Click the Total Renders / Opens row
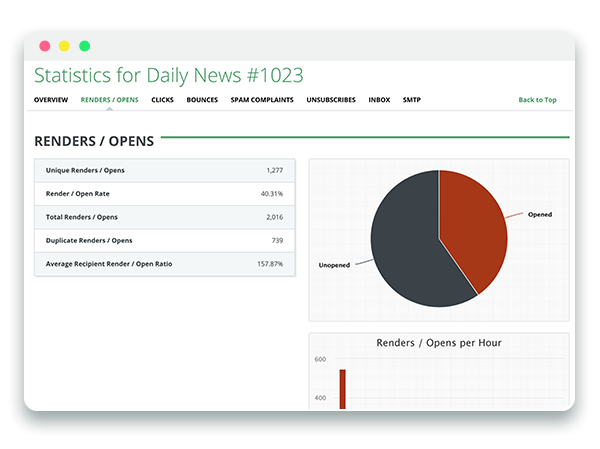 point(164,217)
